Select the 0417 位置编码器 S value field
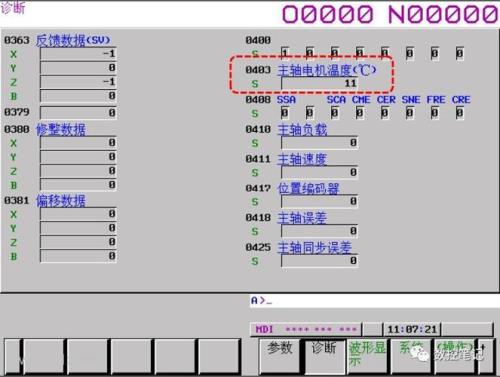Viewport: 500px width, 377px height. pyautogui.click(x=319, y=201)
